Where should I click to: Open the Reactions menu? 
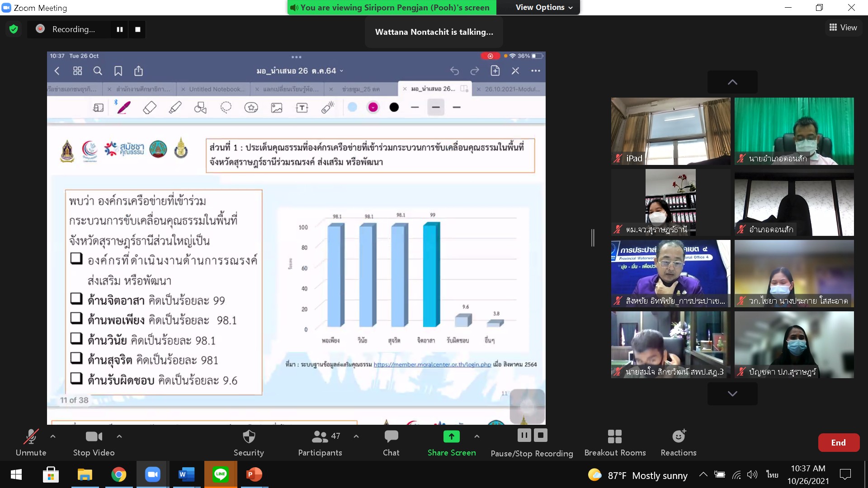[x=678, y=436]
